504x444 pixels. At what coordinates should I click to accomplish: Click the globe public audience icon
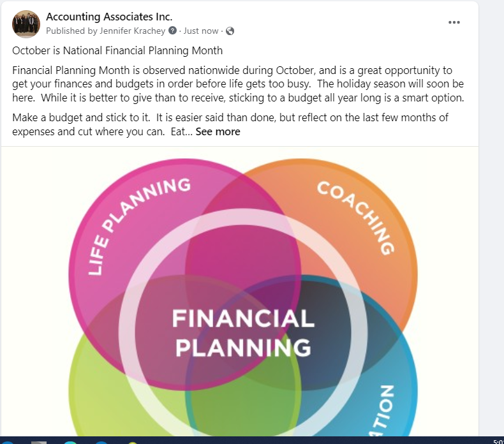pos(230,31)
